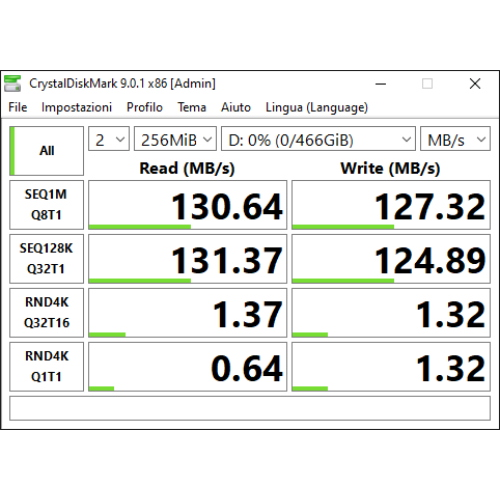Open the Tema menu
This screenshot has height=500, width=500.
pos(192,107)
